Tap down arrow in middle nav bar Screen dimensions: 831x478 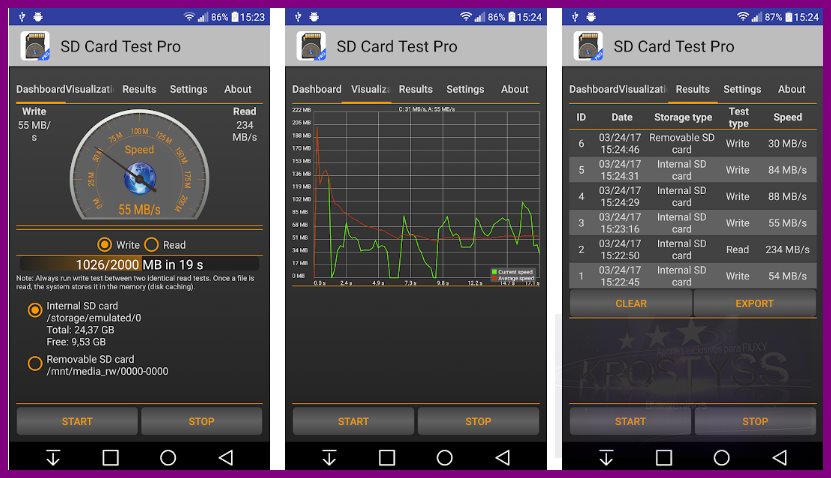pos(329,457)
